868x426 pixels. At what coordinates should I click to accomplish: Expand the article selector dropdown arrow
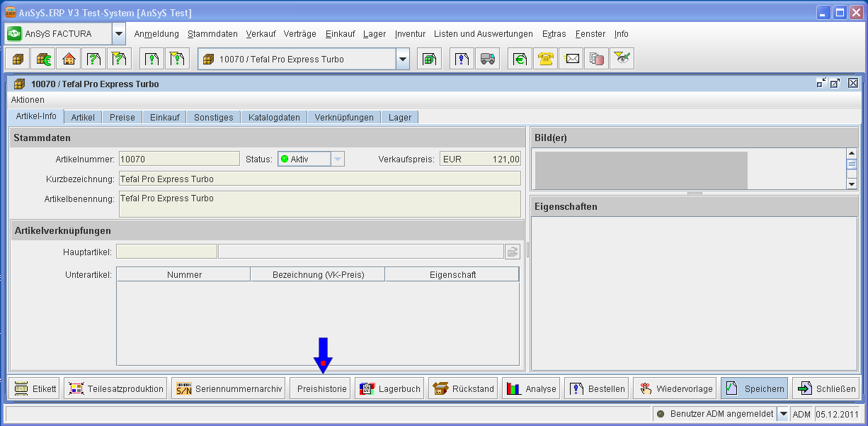pos(403,60)
